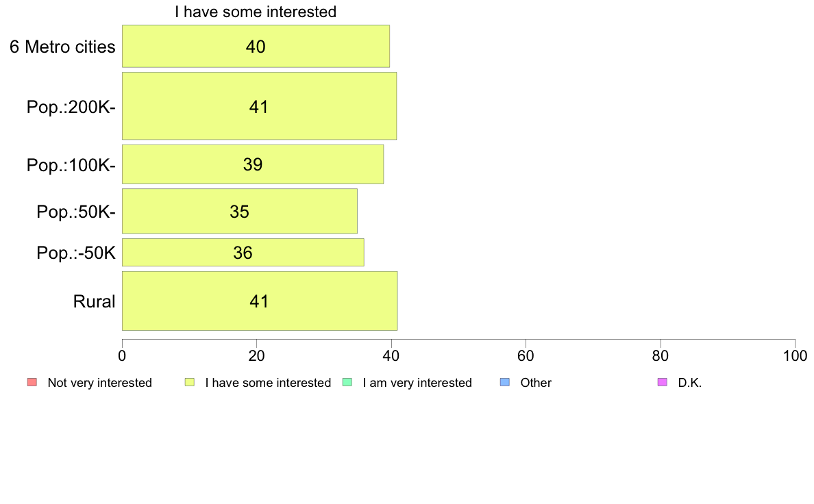This screenshot has height=504, width=814.
Task: Select the Rural bar showing 41
Action: coord(260,301)
